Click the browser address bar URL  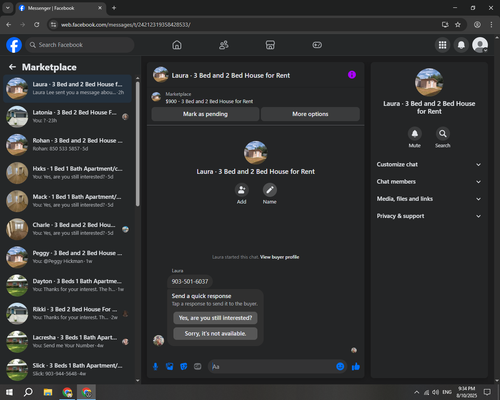tap(125, 25)
